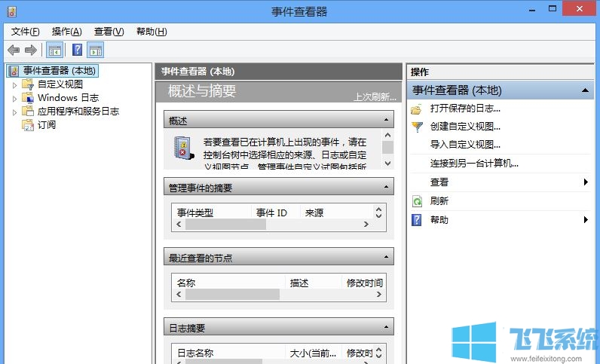Click the Back arrow toolbar icon
The image size is (600, 364).
[13, 50]
